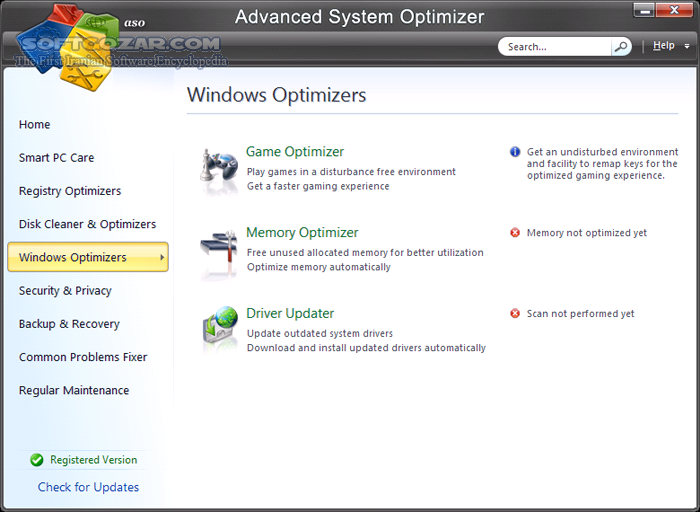Click 'Download and install updated drivers automatically' text

click(x=366, y=348)
